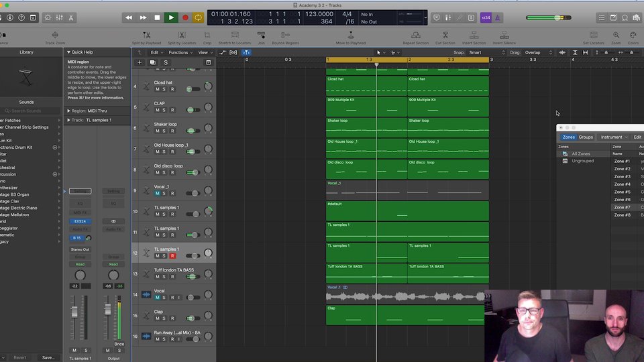The width and height of the screenshot is (644, 362).
Task: Toggle the global Solo S button
Action: (x=166, y=62)
